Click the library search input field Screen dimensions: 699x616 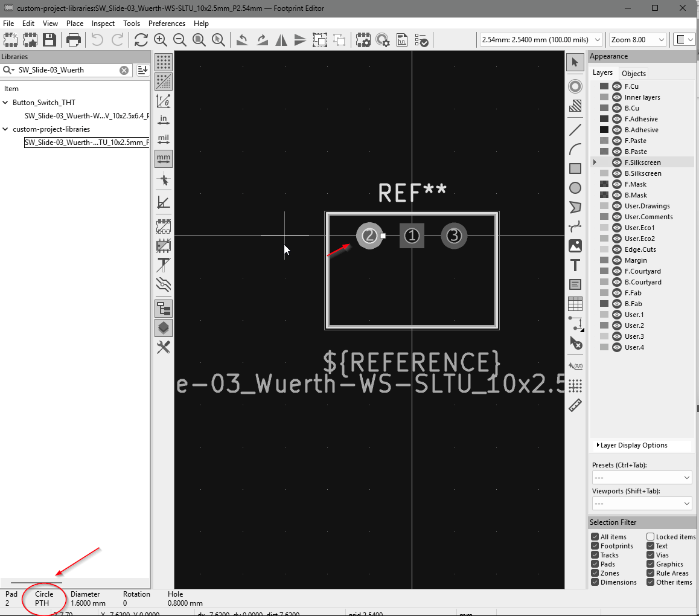point(67,70)
